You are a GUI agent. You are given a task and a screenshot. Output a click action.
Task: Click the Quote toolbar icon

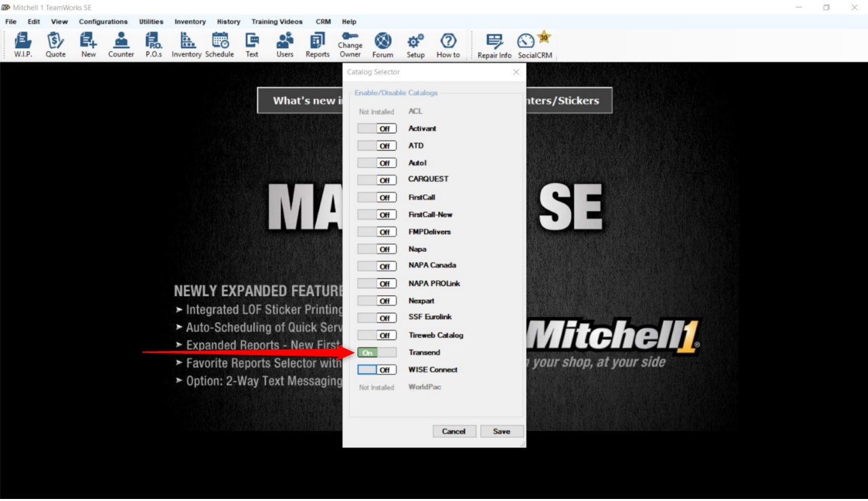click(x=56, y=45)
